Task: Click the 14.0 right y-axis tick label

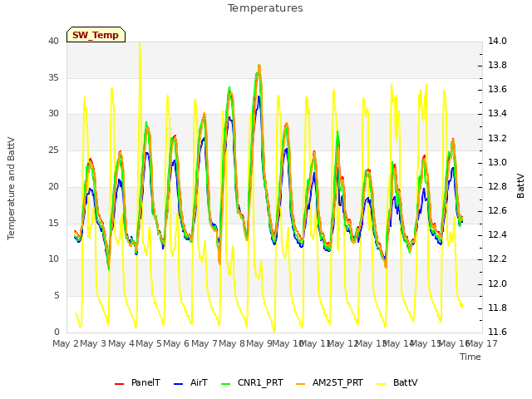Action: coord(497,42)
